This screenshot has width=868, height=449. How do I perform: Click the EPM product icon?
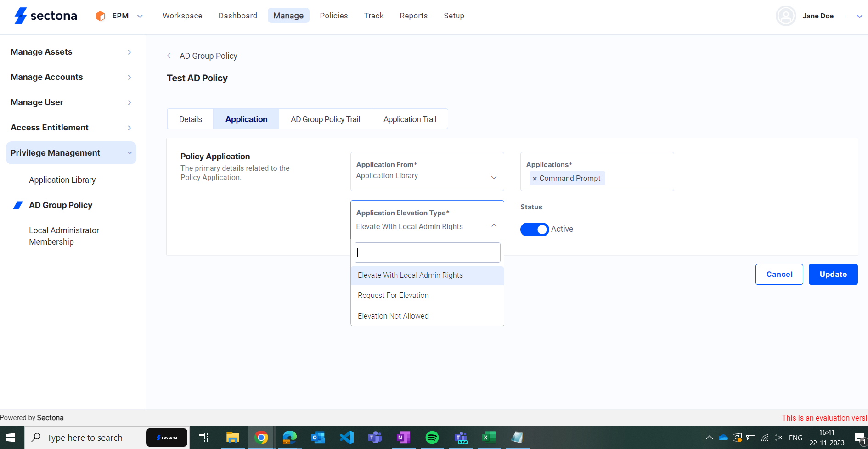100,15
